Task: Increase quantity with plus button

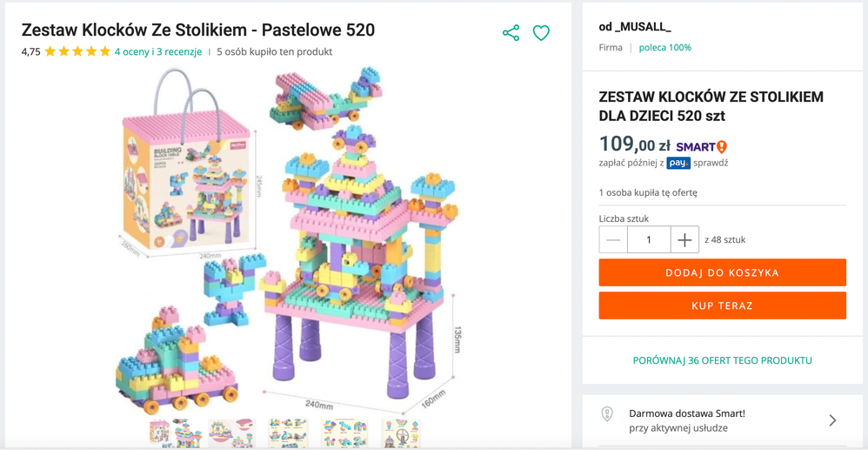Action: (684, 239)
